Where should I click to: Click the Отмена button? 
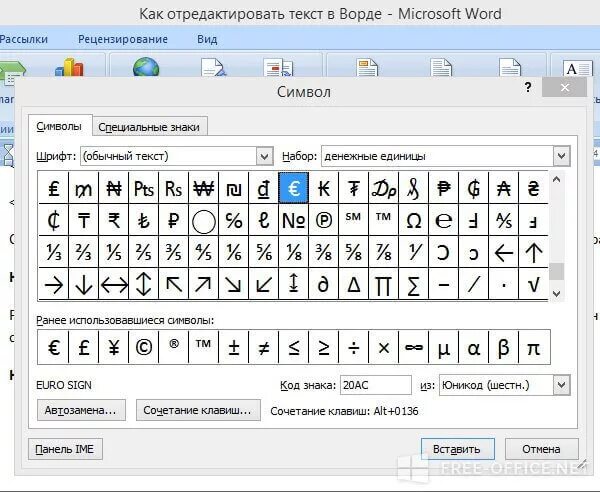tap(541, 449)
